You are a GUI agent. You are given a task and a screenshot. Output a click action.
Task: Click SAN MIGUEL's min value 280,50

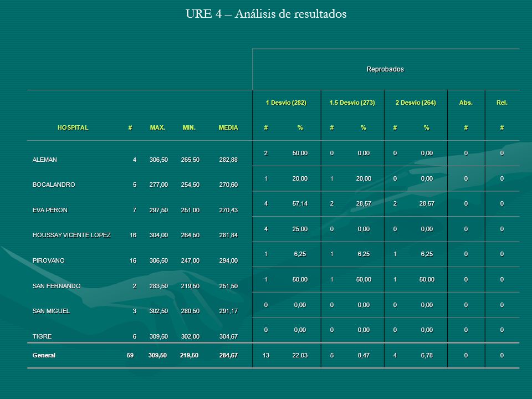pos(190,311)
